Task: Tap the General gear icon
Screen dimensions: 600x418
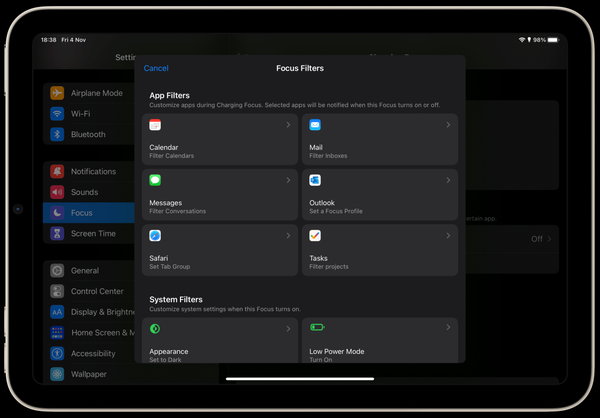Action: (57, 271)
